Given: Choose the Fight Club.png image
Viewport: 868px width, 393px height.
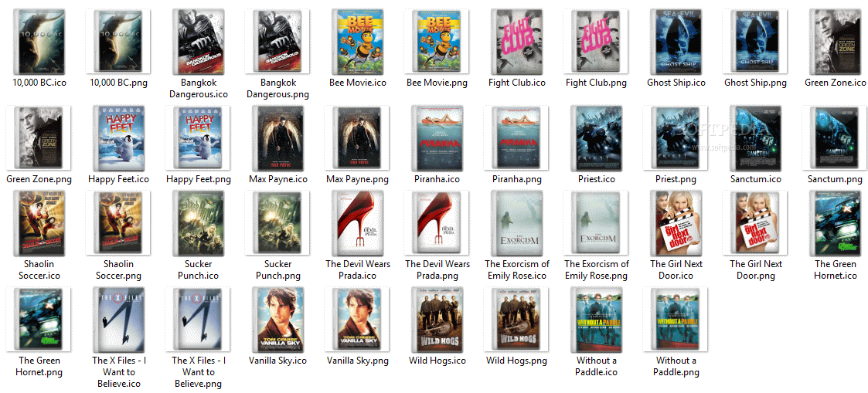Looking at the screenshot, I should point(596,42).
